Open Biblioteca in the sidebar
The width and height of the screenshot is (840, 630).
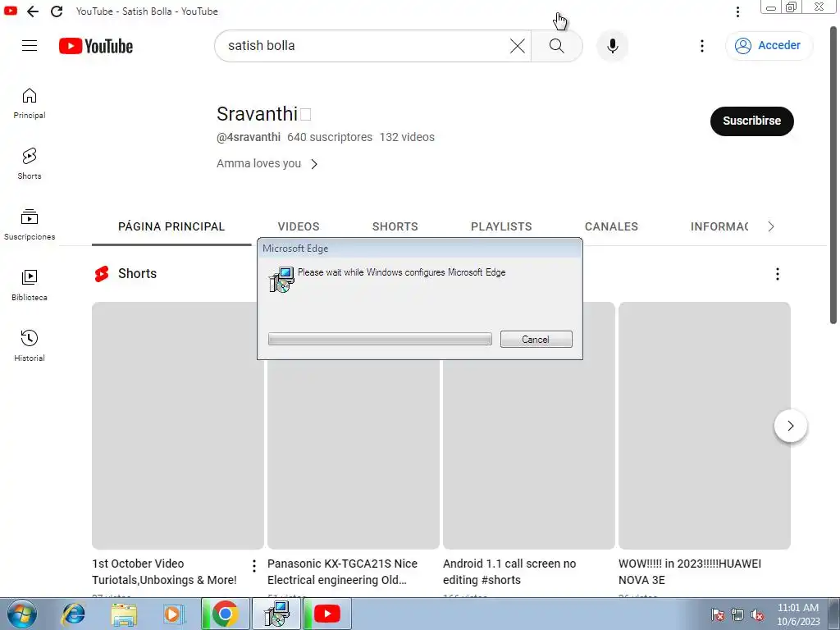[x=30, y=285]
